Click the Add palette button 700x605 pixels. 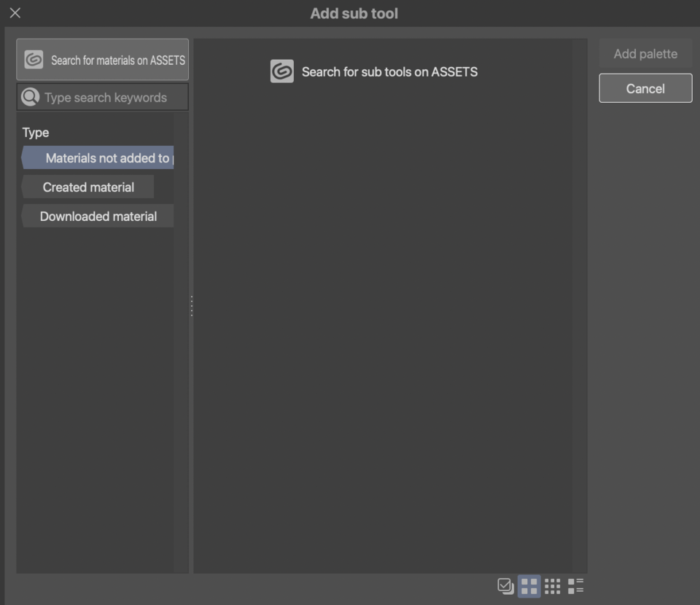(x=645, y=54)
